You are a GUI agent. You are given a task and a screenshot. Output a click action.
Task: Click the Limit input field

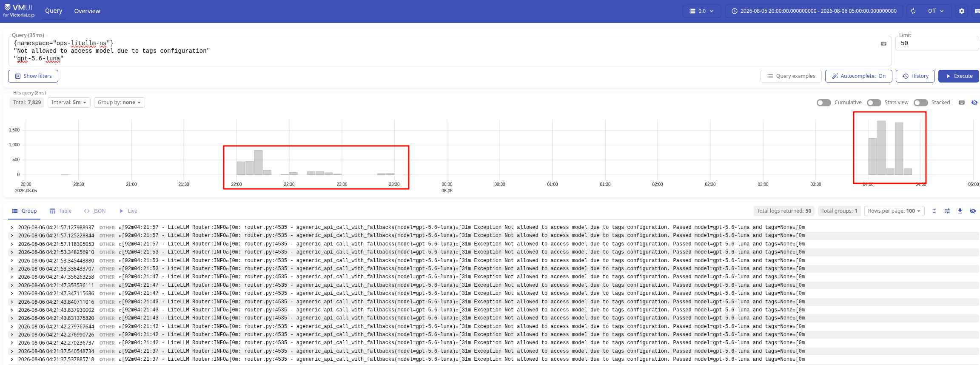pyautogui.click(x=937, y=43)
